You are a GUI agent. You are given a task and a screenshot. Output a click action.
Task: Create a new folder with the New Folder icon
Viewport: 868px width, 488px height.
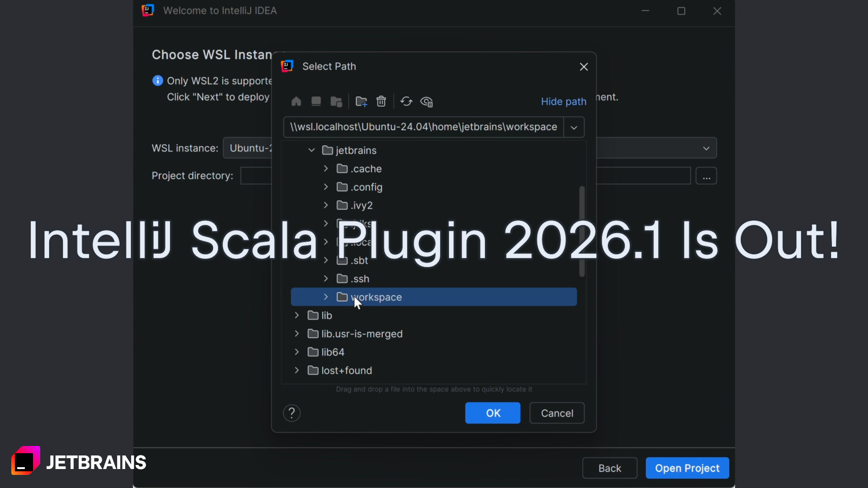(362, 101)
